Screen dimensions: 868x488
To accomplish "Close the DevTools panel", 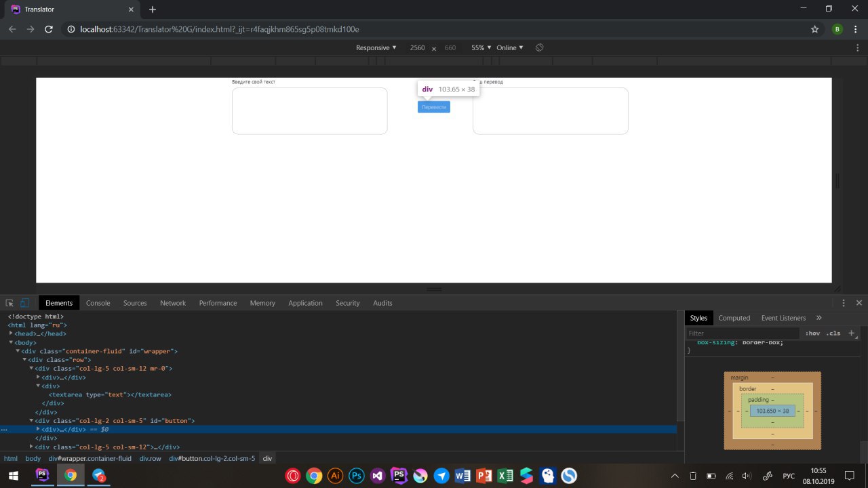I will pyautogui.click(x=859, y=303).
